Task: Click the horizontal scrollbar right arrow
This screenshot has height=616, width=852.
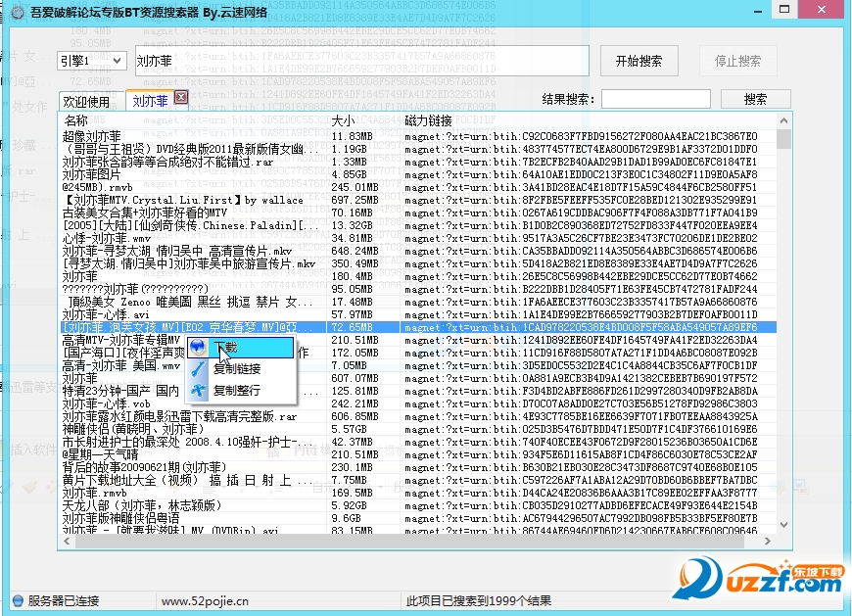Action: pos(767,541)
